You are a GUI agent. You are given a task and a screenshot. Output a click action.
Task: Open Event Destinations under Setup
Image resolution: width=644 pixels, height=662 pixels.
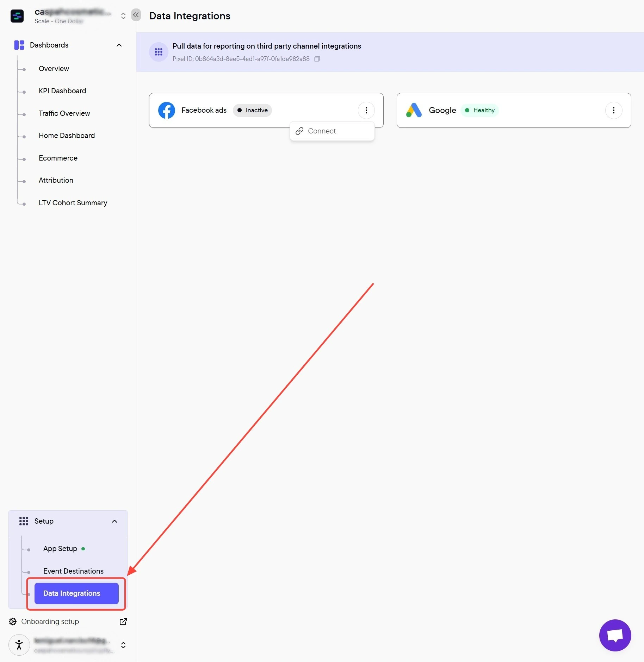[73, 571]
